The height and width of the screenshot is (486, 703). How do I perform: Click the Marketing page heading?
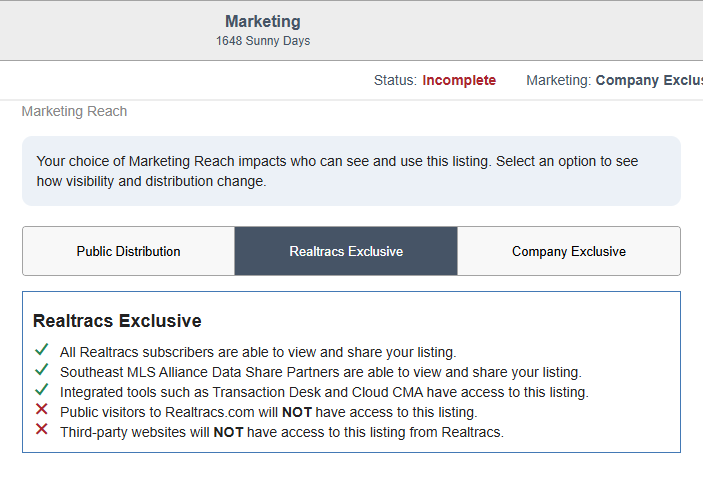click(263, 22)
